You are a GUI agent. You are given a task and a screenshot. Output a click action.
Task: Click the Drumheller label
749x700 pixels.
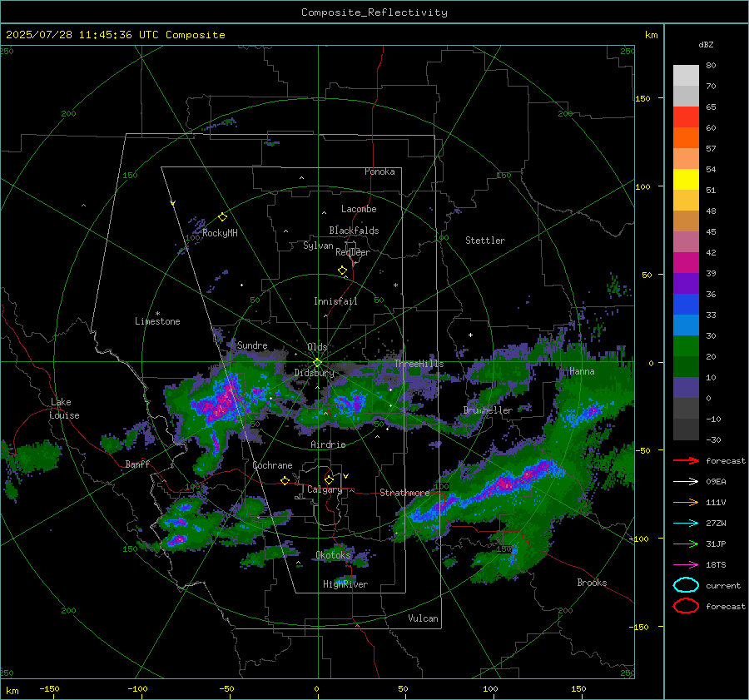click(x=488, y=410)
